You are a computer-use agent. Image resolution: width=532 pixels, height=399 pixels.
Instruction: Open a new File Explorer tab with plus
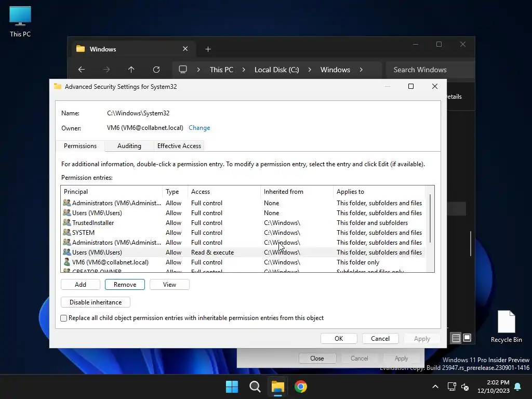coord(208,49)
